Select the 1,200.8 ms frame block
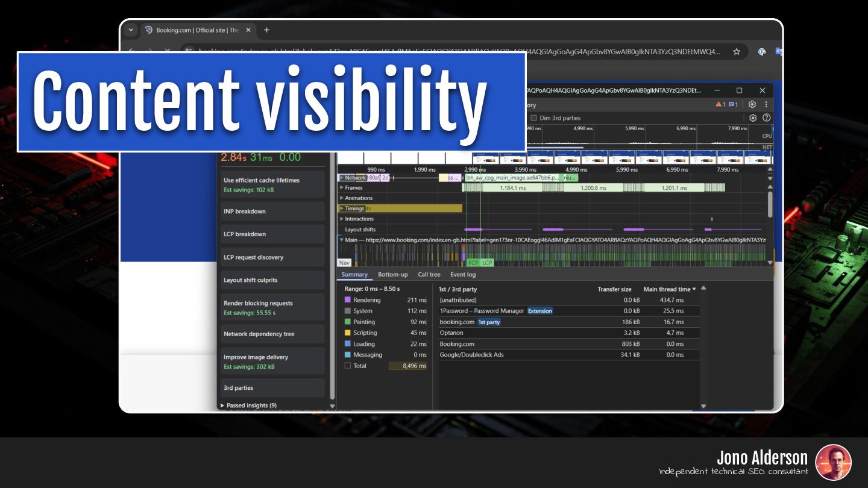Screen dimensions: 868x488 click(x=593, y=188)
